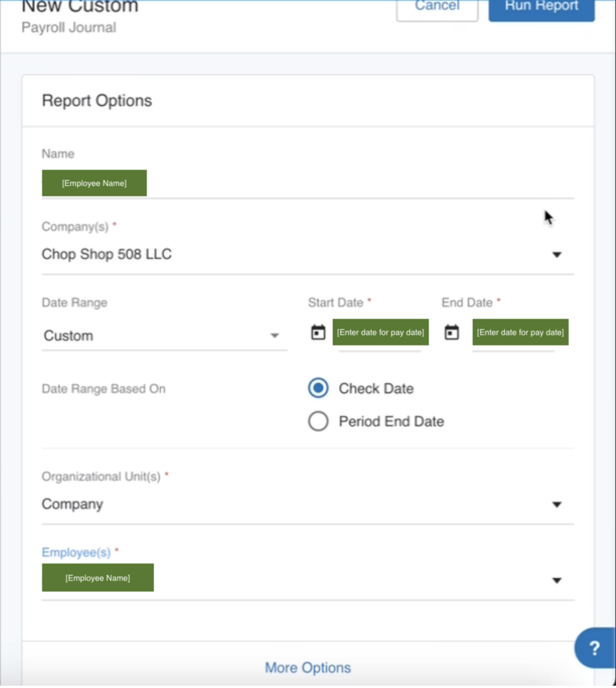Click the Start Date text field
Image resolution: width=616 pixels, height=688 pixels.
point(380,332)
